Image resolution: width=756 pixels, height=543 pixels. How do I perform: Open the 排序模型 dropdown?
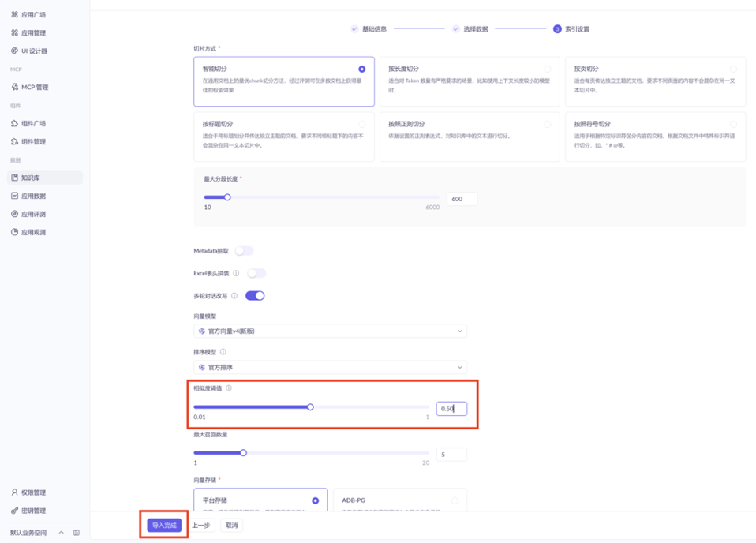click(x=331, y=367)
